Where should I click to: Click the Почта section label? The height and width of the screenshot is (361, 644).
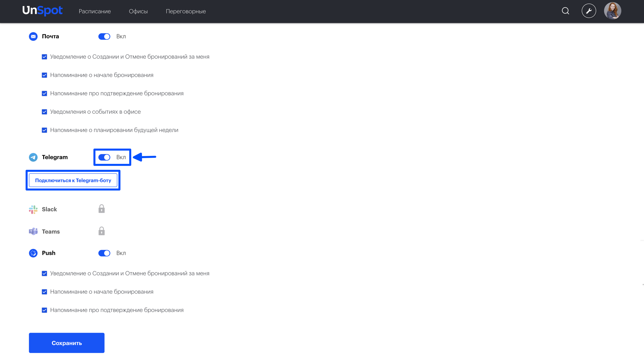coord(50,36)
